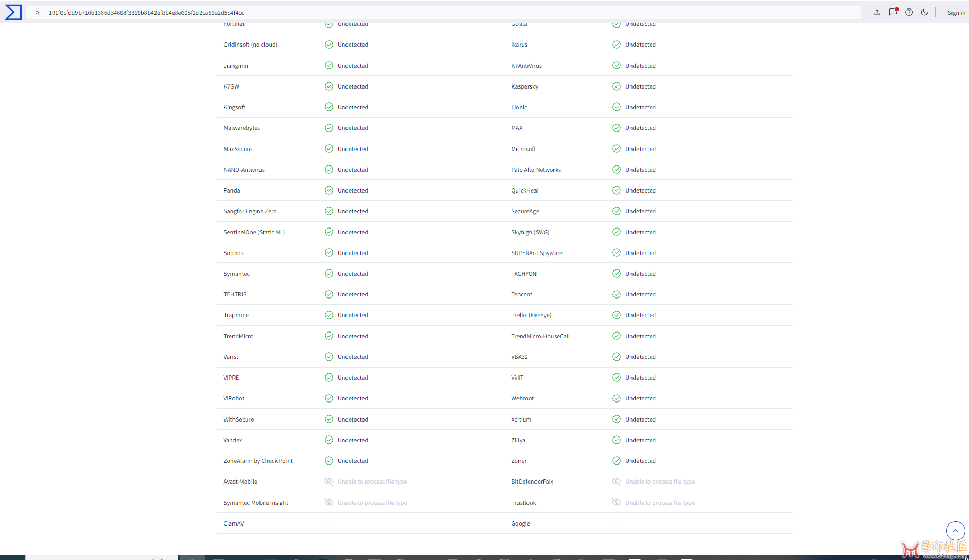Click 'Undetected' result for SecureAge

(641, 211)
